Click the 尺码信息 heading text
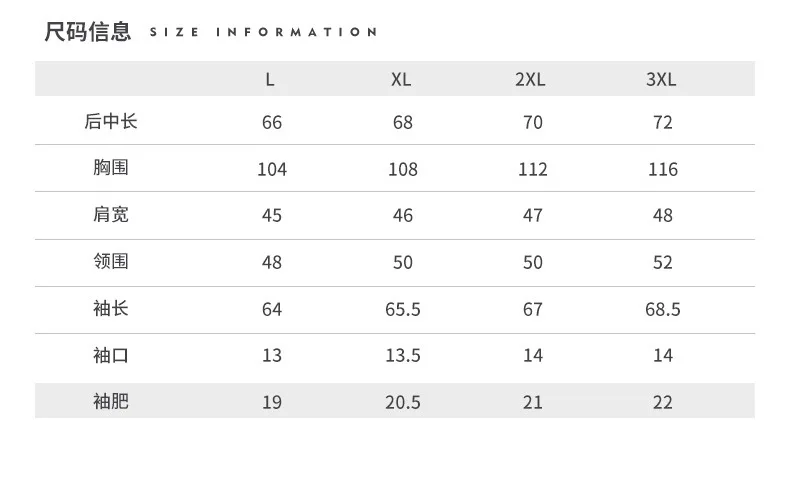This screenshot has height=497, width=789. click(x=88, y=32)
